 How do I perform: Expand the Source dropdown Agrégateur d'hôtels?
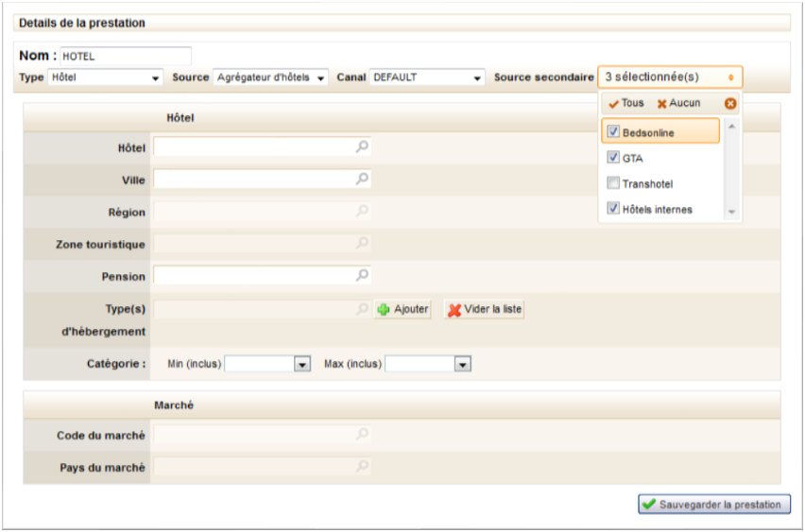coord(270,77)
